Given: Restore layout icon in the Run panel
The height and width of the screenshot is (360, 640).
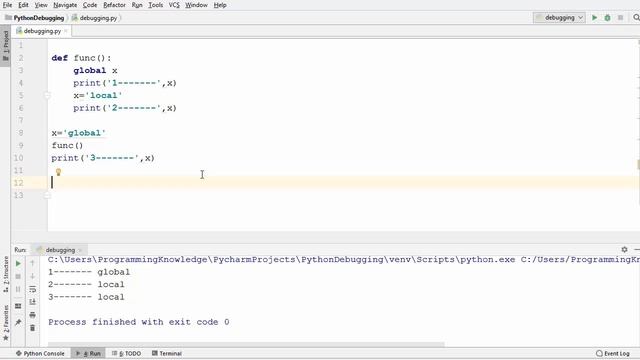Looking at the screenshot, I should tap(18, 306).
